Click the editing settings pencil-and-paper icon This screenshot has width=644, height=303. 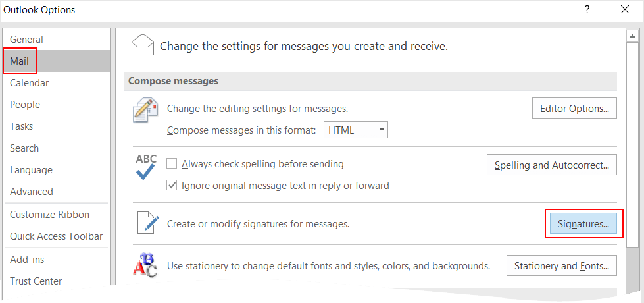pos(145,110)
